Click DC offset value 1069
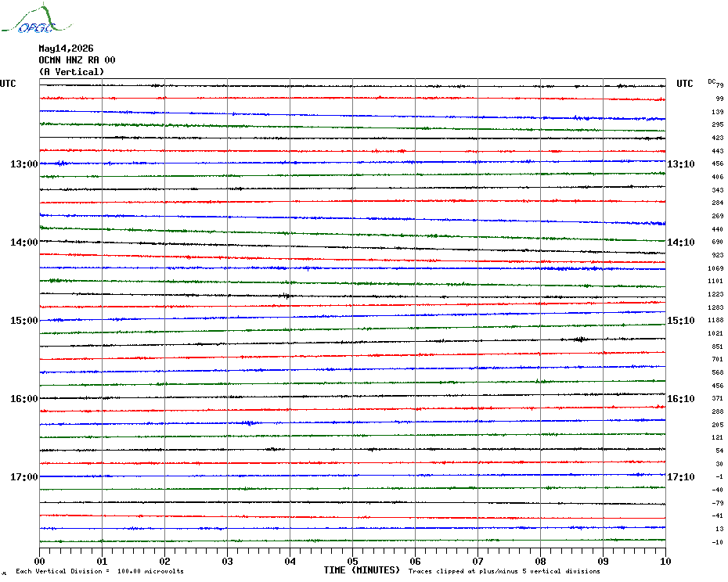Viewport: 728px width, 582px height. 715,269
